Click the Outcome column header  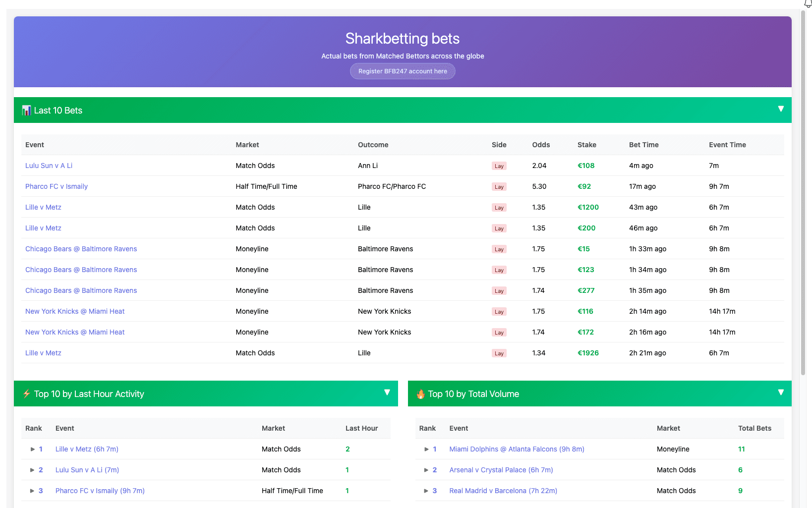click(373, 145)
